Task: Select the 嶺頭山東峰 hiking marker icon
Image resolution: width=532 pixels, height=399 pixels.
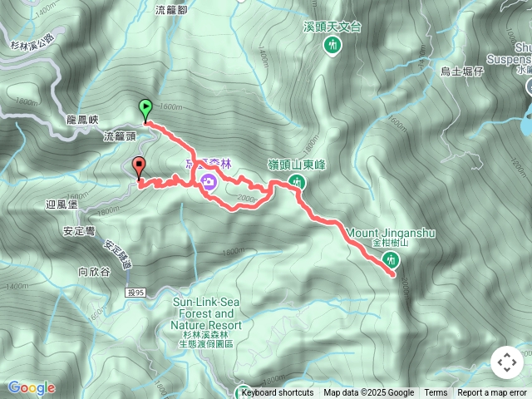Action: [297, 183]
